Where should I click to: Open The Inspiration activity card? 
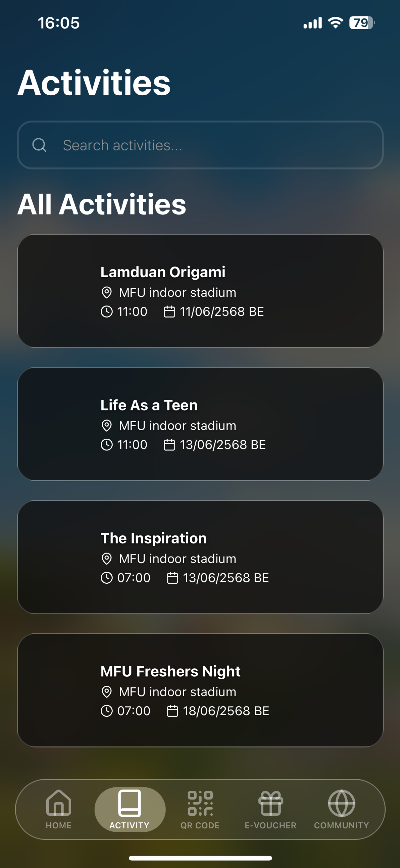click(x=200, y=557)
